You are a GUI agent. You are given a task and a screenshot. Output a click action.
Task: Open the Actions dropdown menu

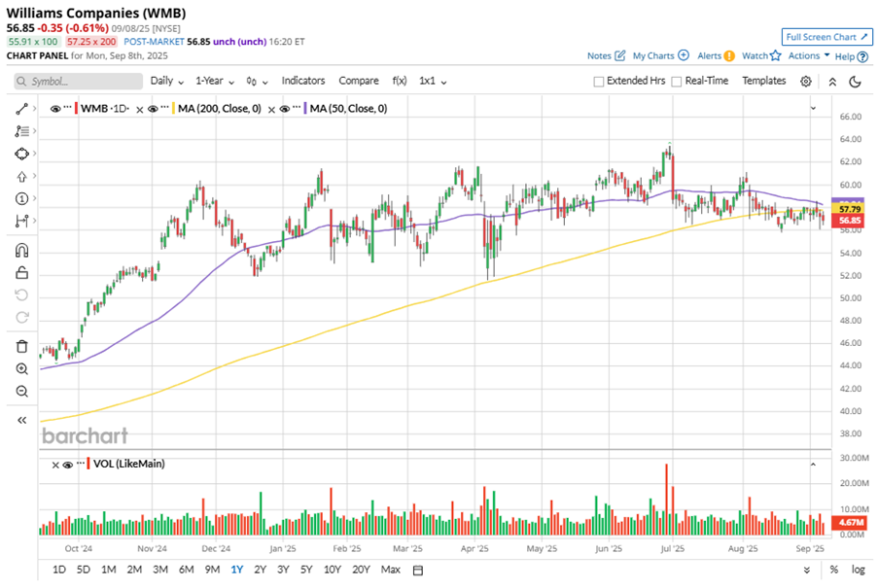tap(809, 55)
